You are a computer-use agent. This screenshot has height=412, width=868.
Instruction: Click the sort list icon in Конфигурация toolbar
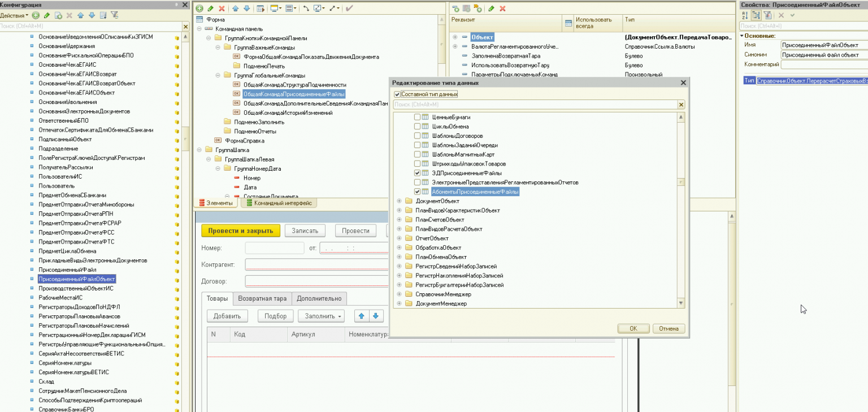(x=103, y=15)
